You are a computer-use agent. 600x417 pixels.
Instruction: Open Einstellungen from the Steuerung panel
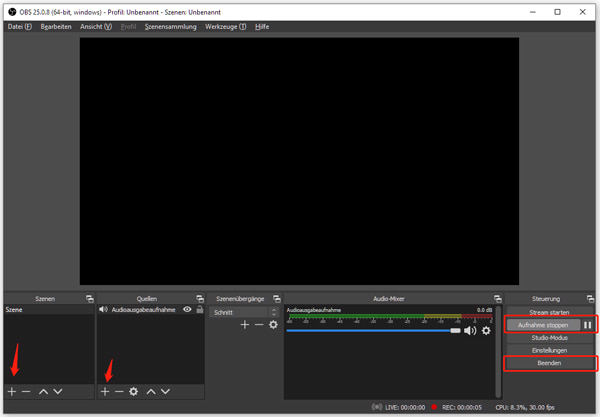(x=549, y=350)
